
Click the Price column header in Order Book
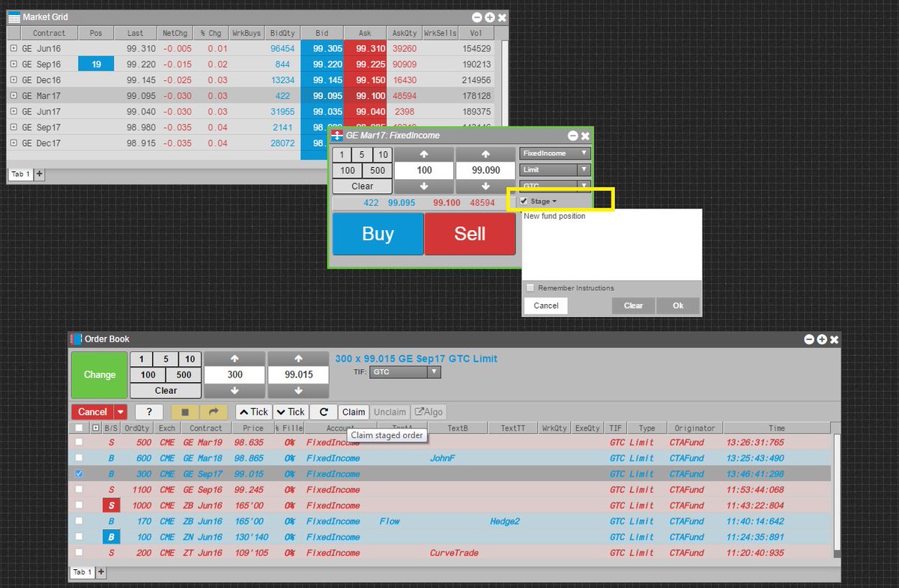tap(253, 428)
